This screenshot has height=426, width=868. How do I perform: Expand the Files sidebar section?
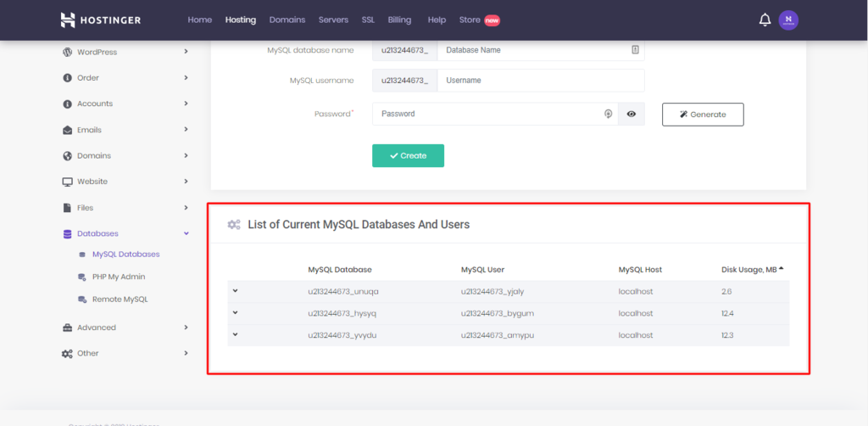pyautogui.click(x=186, y=207)
